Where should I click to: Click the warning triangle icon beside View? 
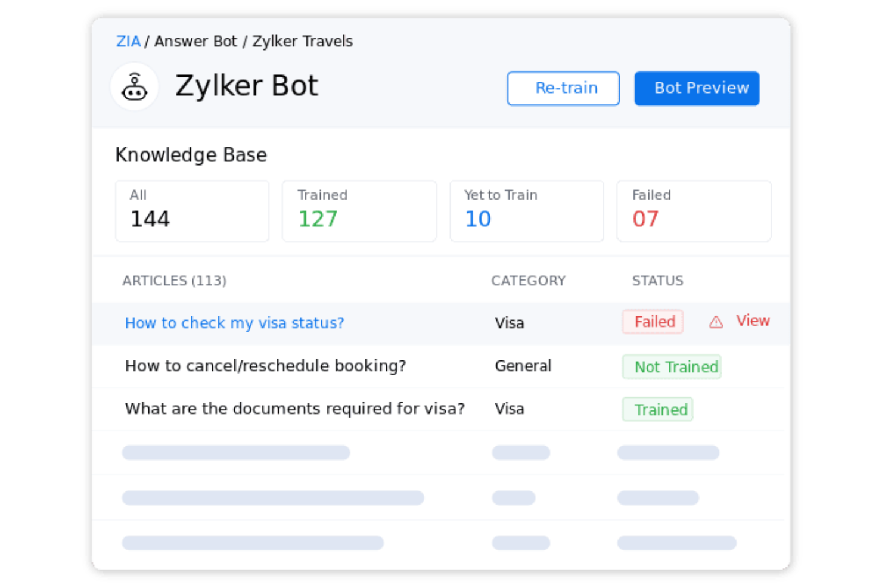coord(716,322)
